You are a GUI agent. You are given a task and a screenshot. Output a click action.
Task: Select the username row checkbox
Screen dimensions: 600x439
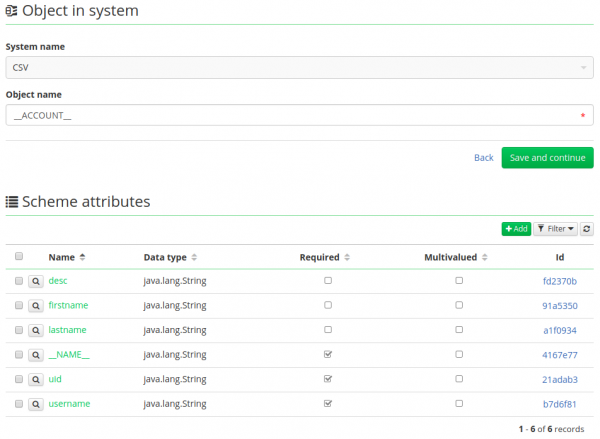point(19,404)
